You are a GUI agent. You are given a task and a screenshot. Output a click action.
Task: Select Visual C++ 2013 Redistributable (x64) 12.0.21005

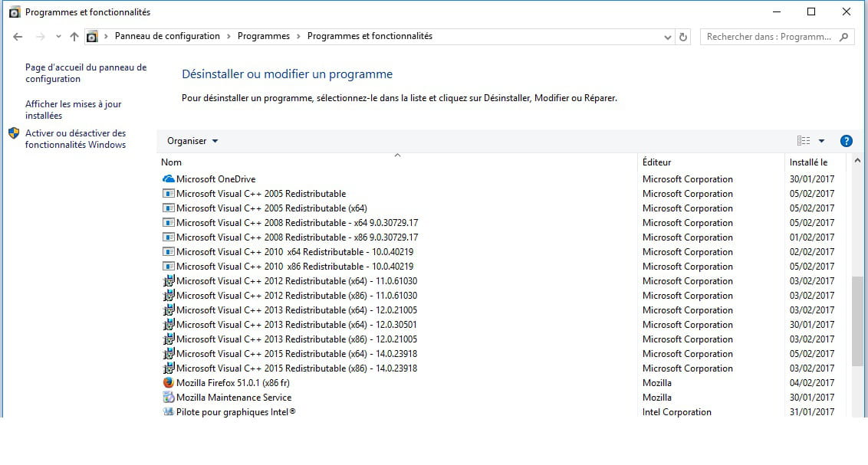click(x=501, y=310)
